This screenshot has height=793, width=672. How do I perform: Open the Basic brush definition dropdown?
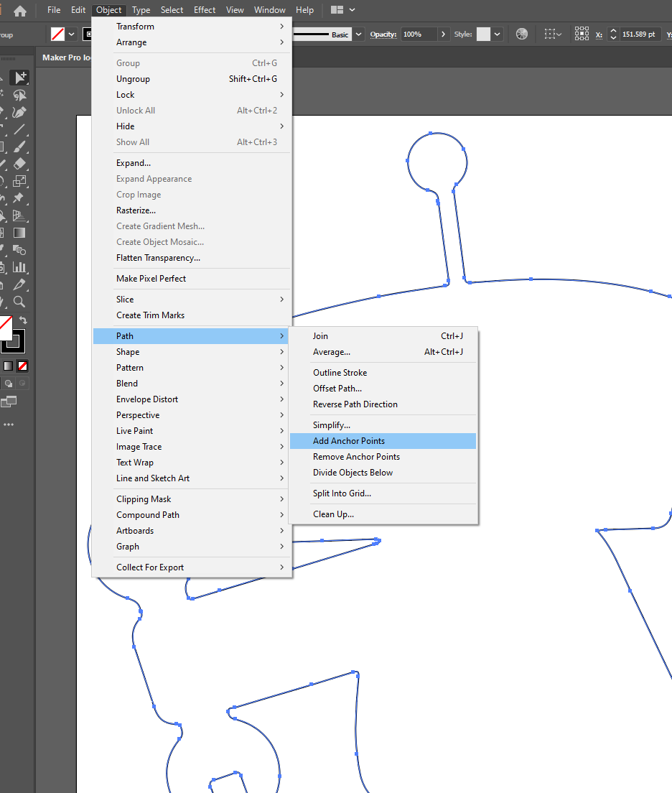(358, 34)
